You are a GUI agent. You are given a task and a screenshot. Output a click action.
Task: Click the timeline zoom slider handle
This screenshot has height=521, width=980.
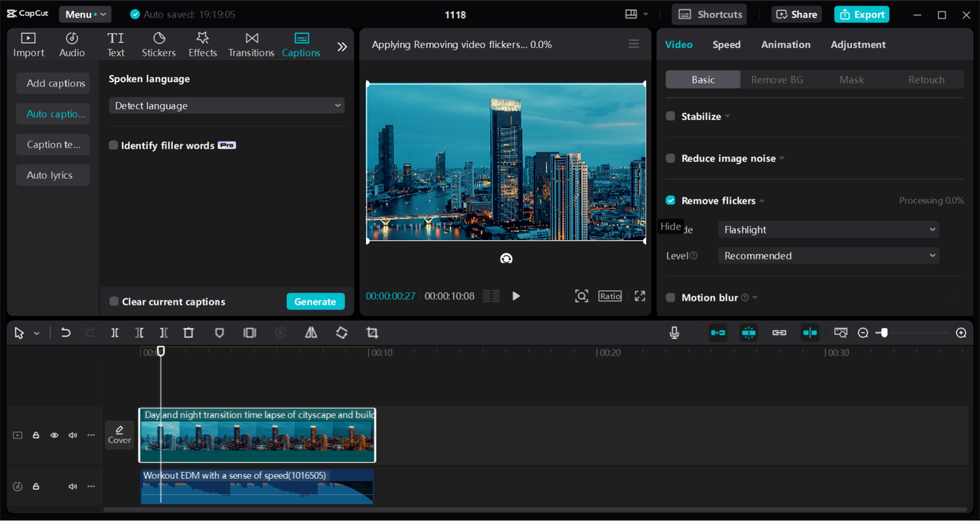coord(884,333)
